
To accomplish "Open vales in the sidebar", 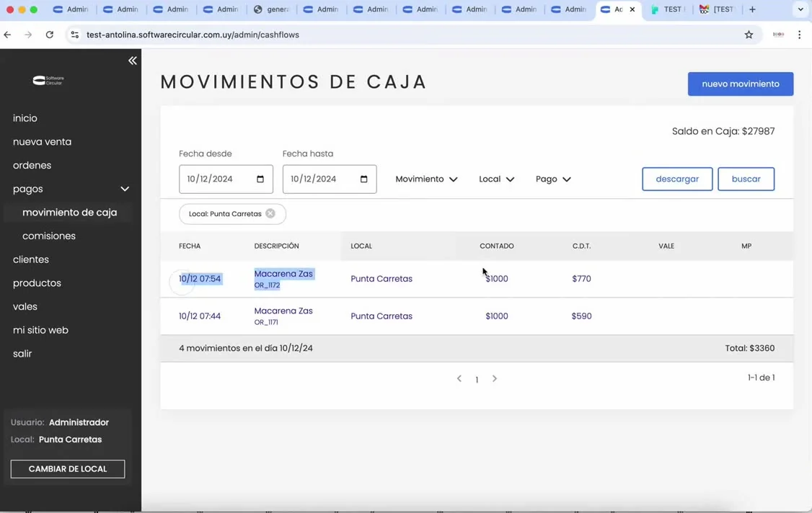I will point(25,306).
